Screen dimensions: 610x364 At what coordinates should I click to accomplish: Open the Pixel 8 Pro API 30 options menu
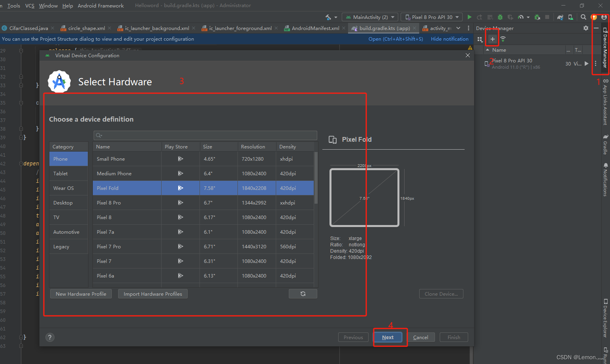pyautogui.click(x=595, y=64)
